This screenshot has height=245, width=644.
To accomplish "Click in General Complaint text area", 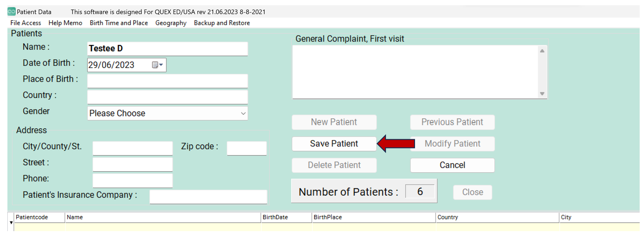I will tap(415, 72).
